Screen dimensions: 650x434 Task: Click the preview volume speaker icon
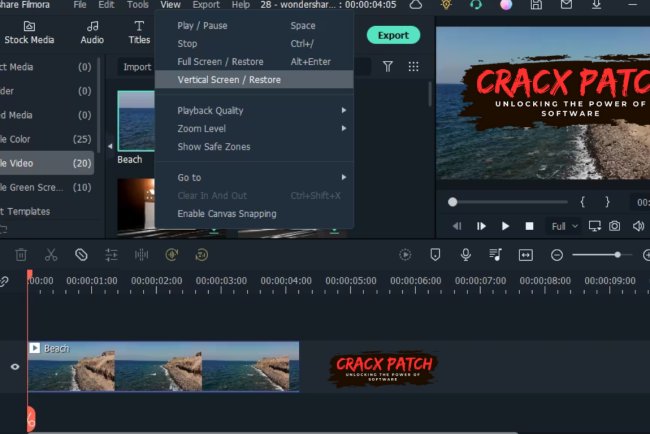tap(638, 226)
